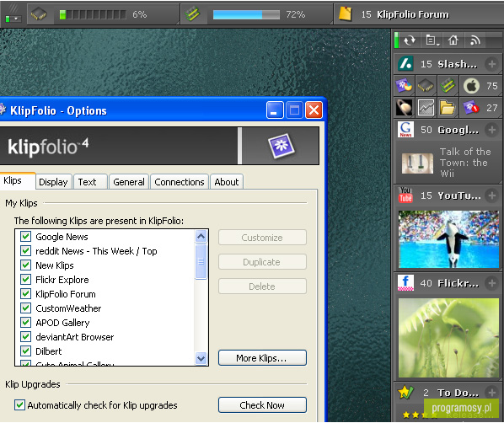Screen dimensions: 504x423
Task: Click the To Do star Klip icon
Action: point(405,393)
